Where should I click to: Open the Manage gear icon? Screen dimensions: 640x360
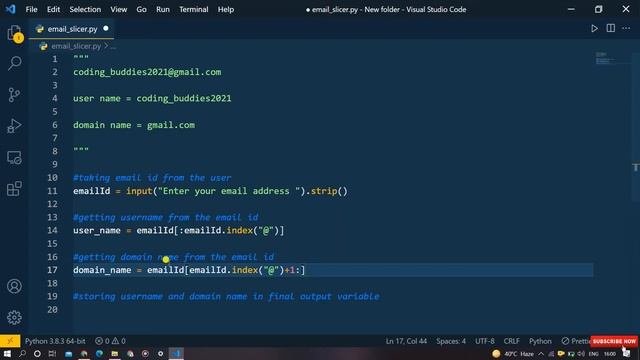(x=14, y=317)
